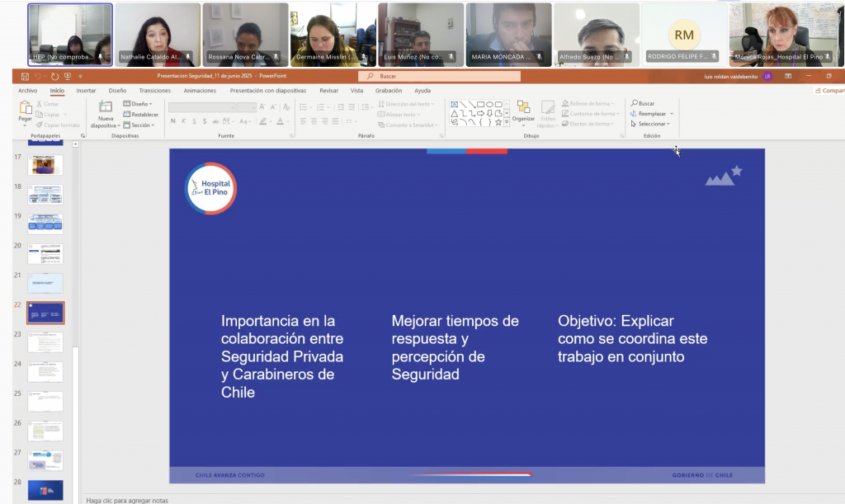Click the Pegar clipboard icon

pyautogui.click(x=26, y=108)
